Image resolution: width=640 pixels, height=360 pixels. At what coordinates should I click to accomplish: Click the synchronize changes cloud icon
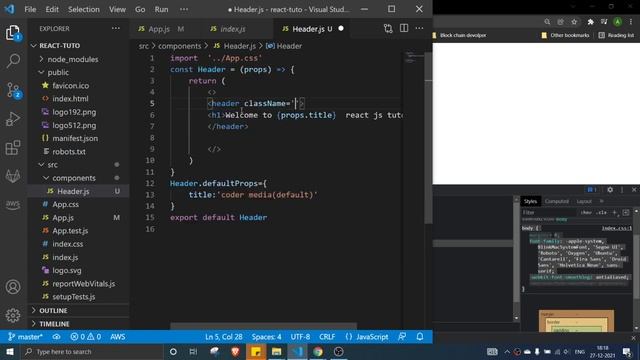click(x=56, y=337)
